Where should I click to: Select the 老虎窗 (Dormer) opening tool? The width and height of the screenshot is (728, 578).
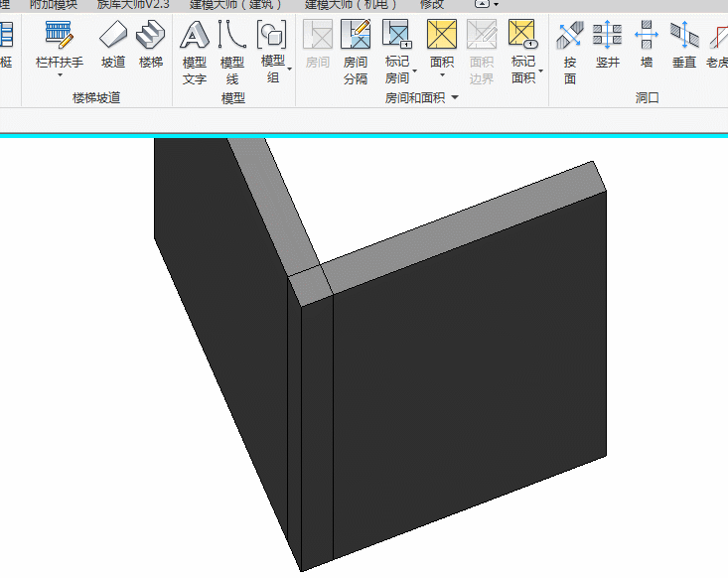(x=717, y=37)
